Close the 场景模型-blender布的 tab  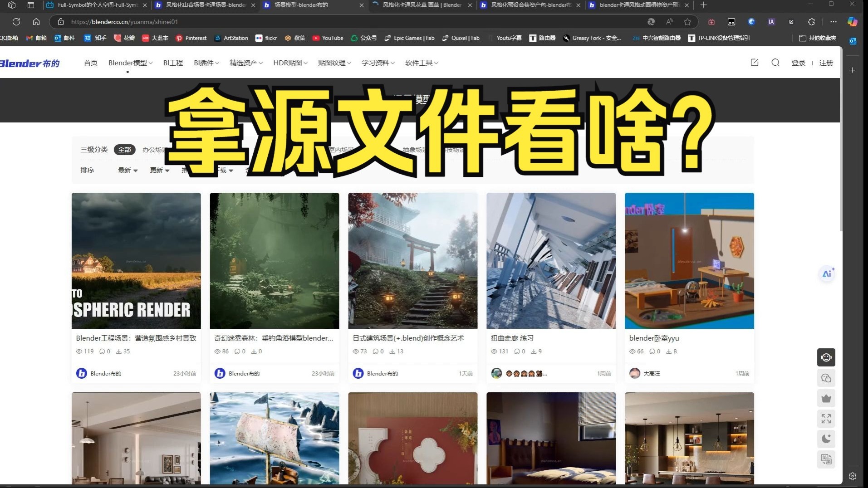click(x=361, y=5)
